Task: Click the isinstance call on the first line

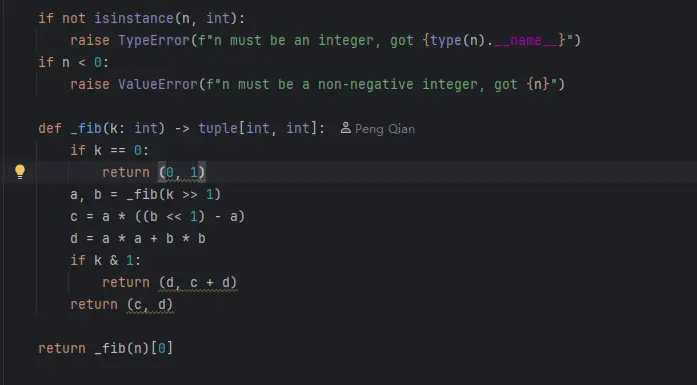Action: [x=134, y=18]
